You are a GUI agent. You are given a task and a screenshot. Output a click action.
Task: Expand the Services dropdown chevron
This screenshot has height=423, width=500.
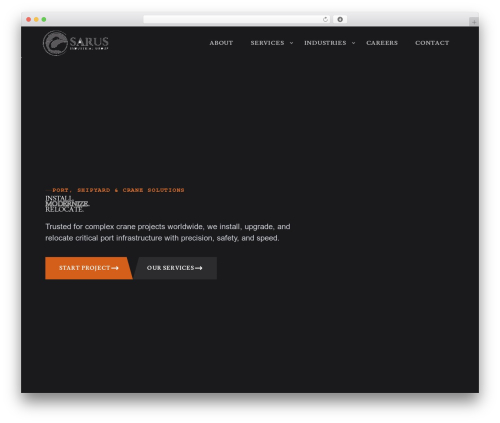tap(291, 43)
